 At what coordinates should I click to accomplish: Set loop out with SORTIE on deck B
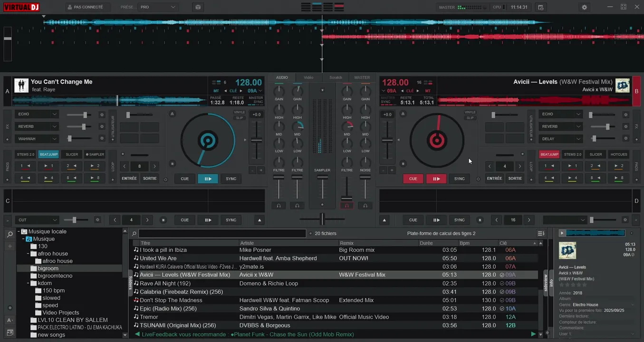(x=515, y=179)
